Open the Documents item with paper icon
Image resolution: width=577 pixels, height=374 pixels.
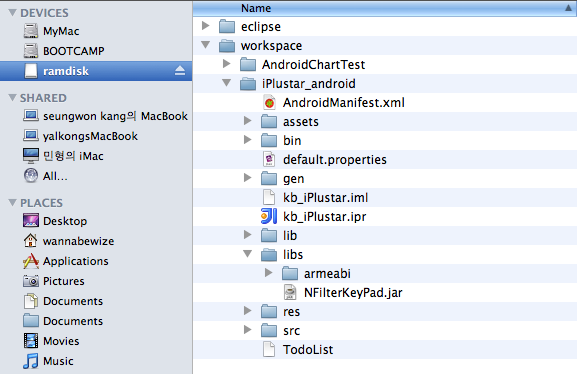click(x=31, y=301)
